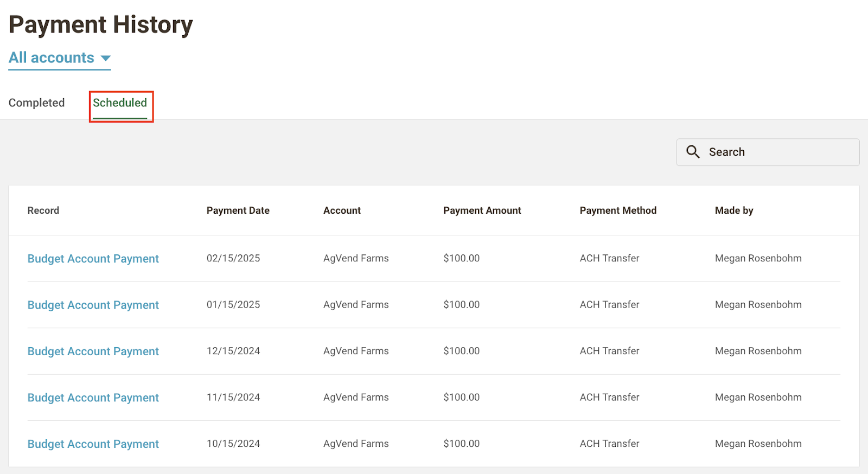Open Budget Account Payment dated 11/15/2024
Viewport: 868px width, 474px height.
pyautogui.click(x=93, y=398)
